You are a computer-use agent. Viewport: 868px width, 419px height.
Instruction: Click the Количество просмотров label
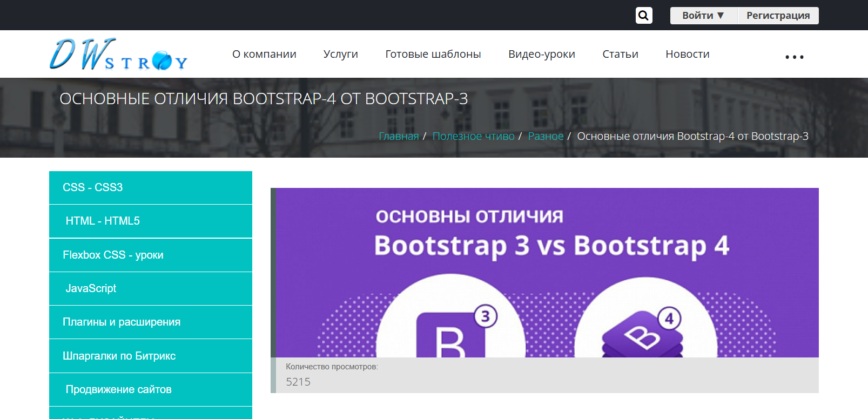pyautogui.click(x=332, y=367)
